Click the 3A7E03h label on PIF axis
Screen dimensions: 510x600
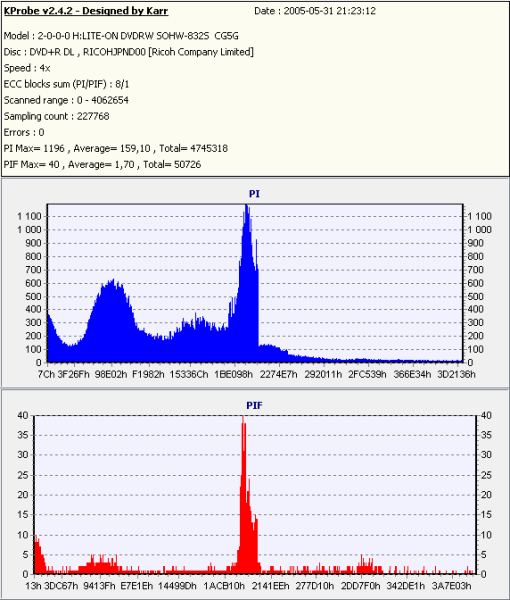[451, 586]
